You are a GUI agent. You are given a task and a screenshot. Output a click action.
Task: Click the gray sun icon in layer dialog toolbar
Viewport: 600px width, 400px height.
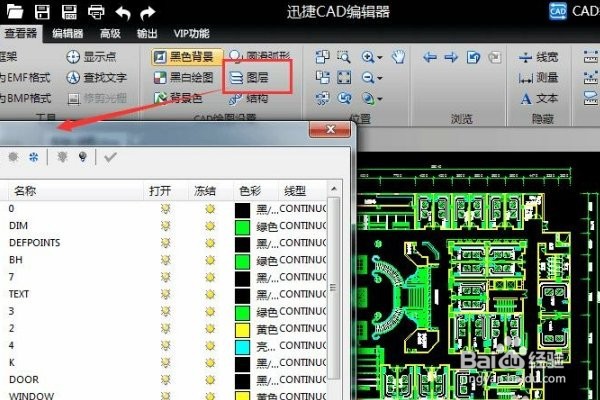[x=13, y=157]
